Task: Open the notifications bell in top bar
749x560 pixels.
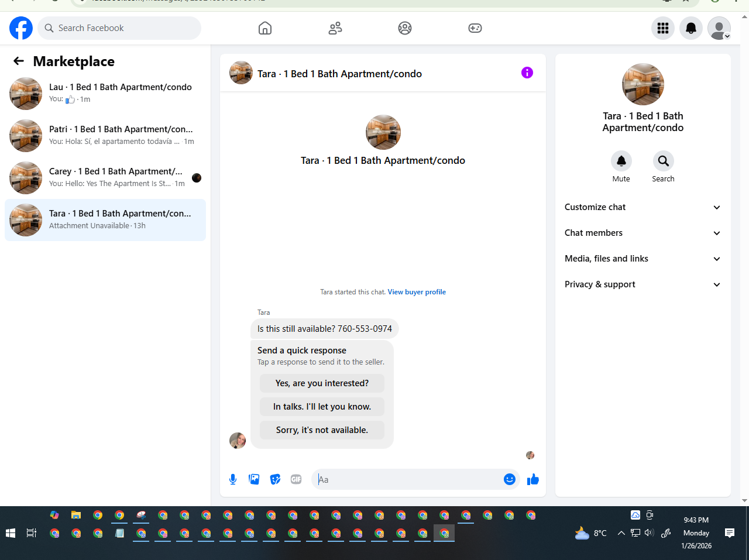Action: tap(691, 28)
